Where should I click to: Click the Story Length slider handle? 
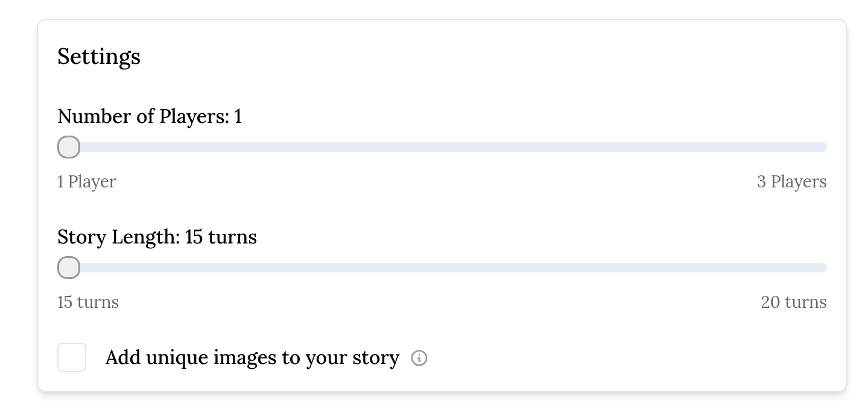coord(69,268)
